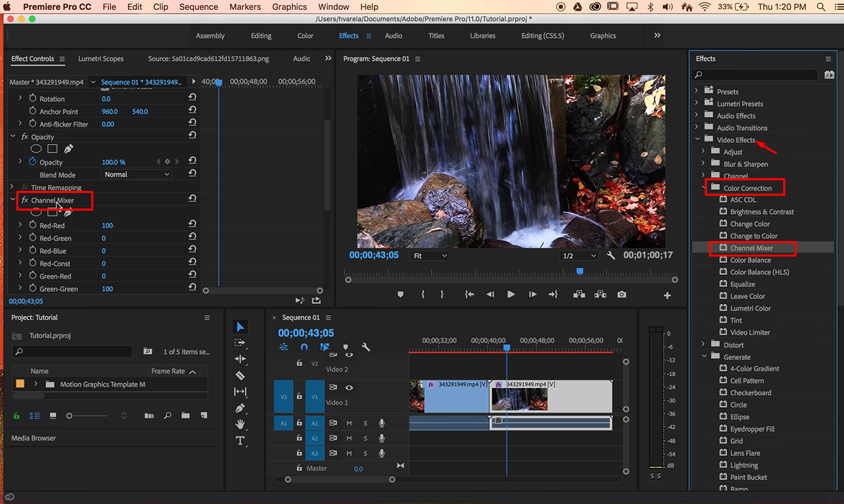Create ellipse mask under Opacity
The height and width of the screenshot is (504, 844).
tap(36, 148)
